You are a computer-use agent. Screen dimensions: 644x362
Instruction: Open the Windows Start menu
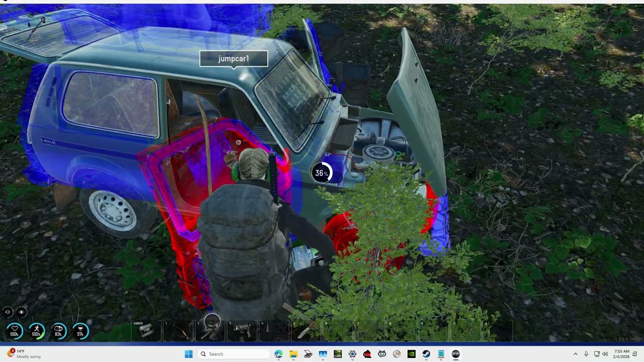189,354
